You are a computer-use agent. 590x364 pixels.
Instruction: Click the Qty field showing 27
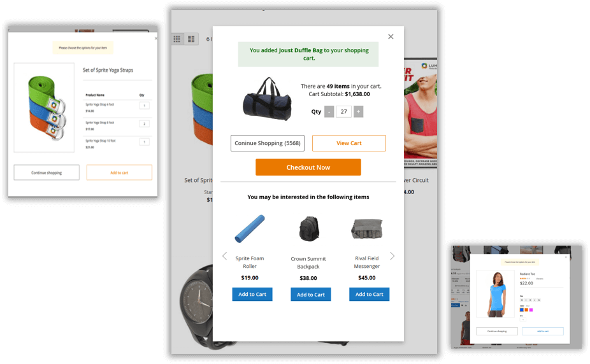[343, 111]
